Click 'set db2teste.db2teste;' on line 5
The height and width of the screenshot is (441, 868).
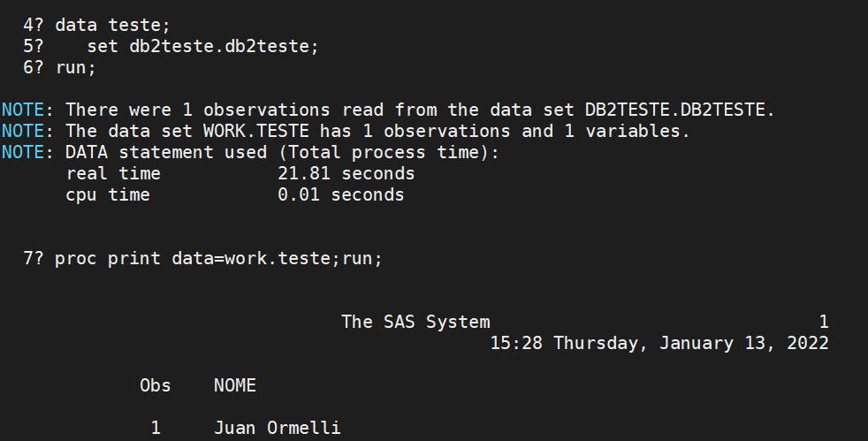202,46
